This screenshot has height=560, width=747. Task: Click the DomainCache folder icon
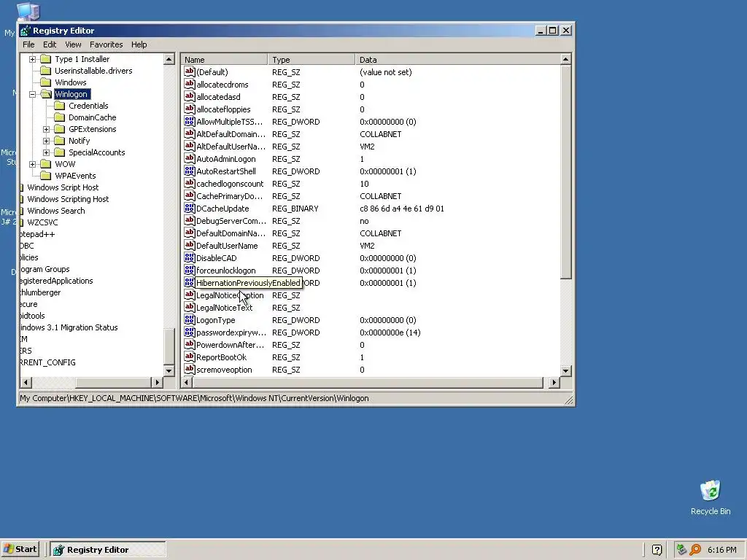(x=60, y=117)
